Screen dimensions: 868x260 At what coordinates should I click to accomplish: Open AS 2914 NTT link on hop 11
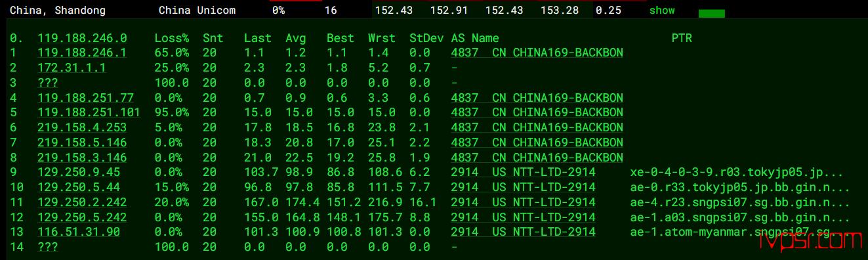(x=524, y=202)
